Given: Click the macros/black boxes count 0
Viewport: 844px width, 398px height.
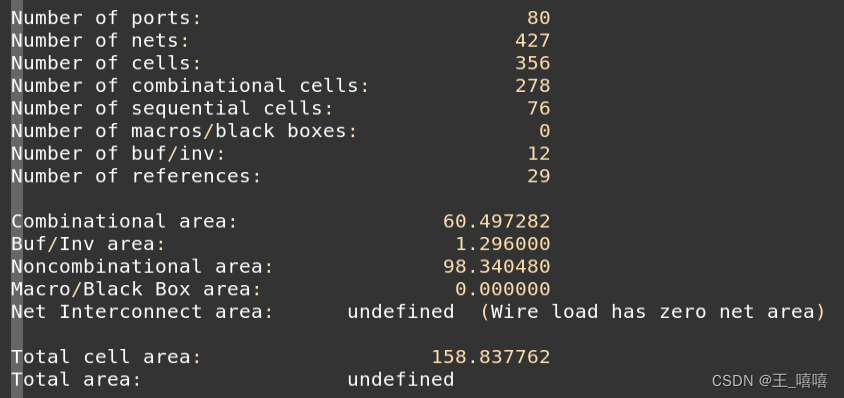Looking at the screenshot, I should coord(544,131).
